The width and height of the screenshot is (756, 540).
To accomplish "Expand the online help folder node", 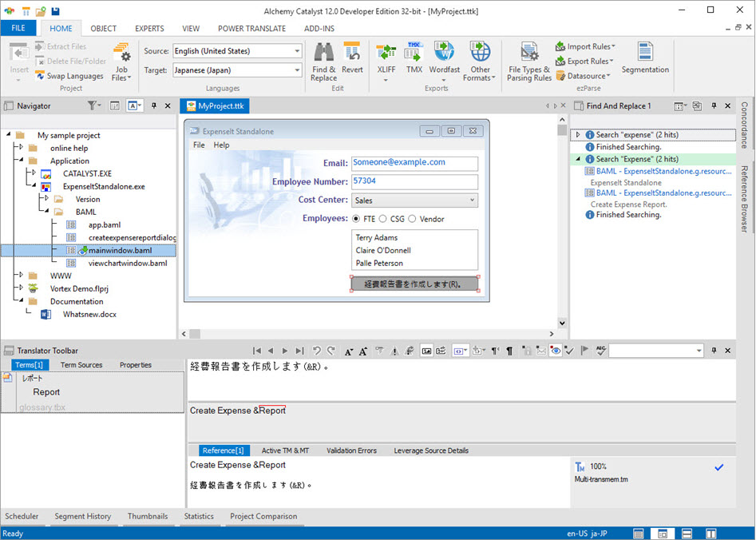I will click(21, 147).
